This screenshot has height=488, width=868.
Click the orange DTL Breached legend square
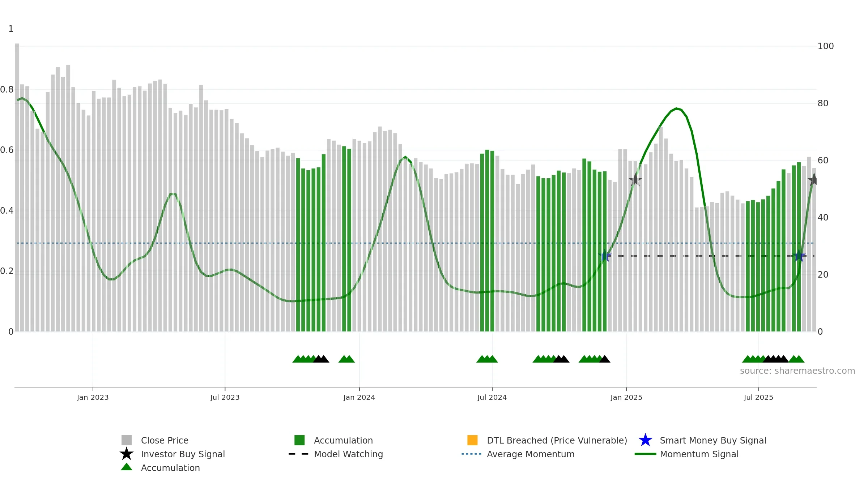click(x=472, y=440)
